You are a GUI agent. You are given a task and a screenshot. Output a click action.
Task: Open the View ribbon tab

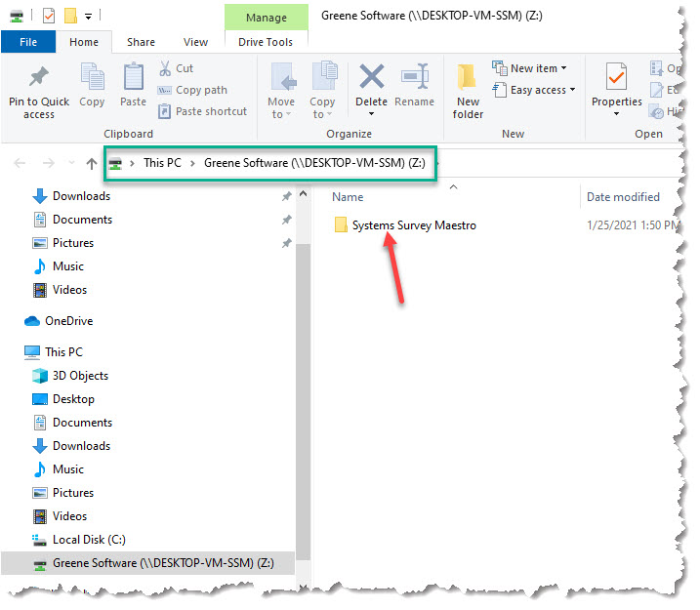coord(195,42)
